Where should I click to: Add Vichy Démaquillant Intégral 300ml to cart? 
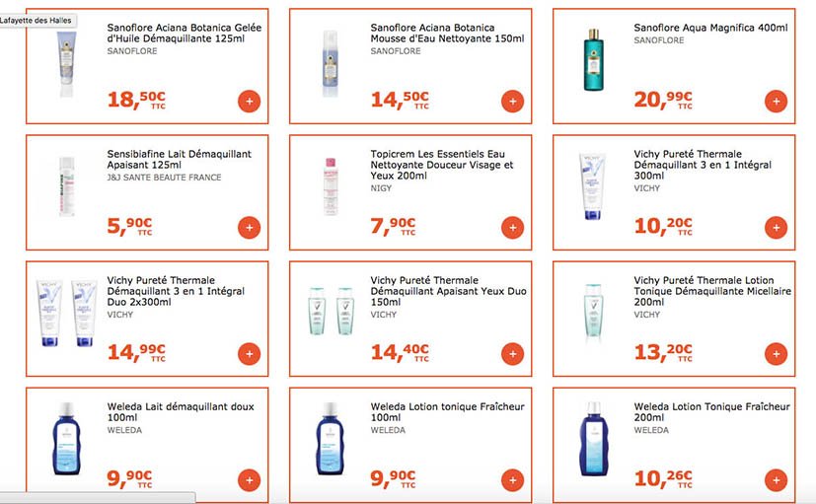(776, 227)
